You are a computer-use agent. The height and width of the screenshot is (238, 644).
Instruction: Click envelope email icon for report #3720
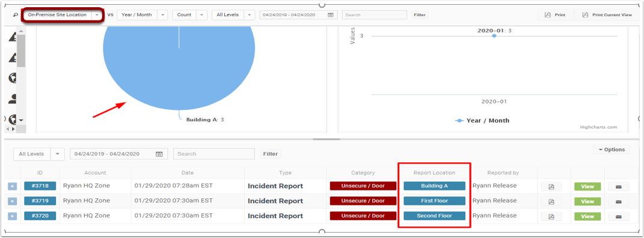click(618, 216)
